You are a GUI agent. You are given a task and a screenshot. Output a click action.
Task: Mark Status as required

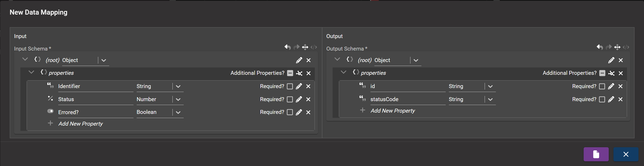pos(290,99)
